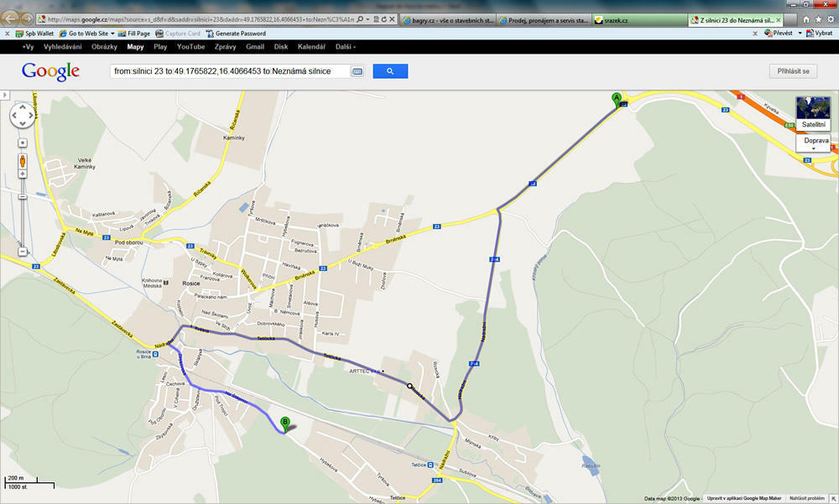This screenshot has width=839, height=504.
Task: Open the IE Tools gear icon
Action: click(831, 19)
